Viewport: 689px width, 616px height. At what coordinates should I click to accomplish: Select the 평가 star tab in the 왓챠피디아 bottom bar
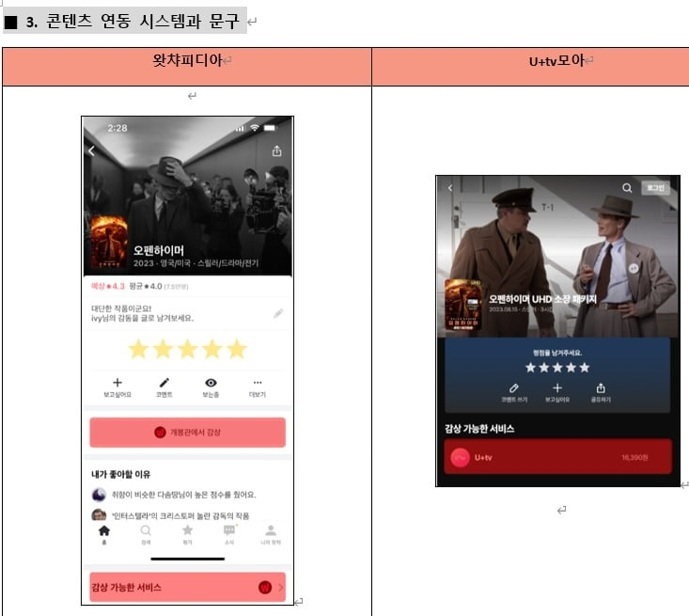tap(188, 535)
